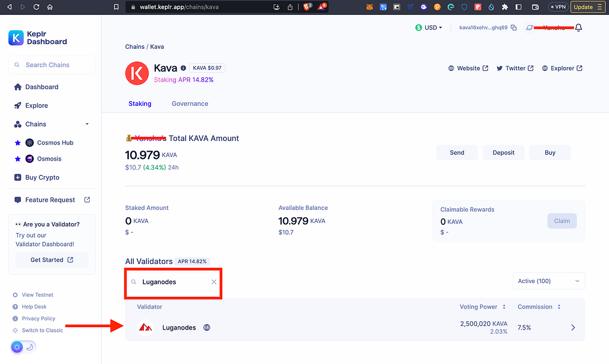Open the browser extensions puzzle icon

(505, 7)
